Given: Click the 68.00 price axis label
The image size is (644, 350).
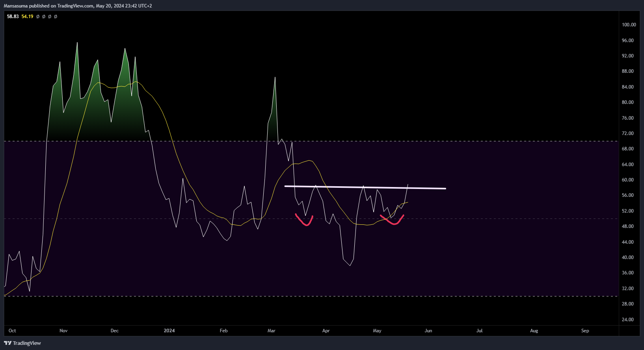Looking at the screenshot, I should 627,149.
